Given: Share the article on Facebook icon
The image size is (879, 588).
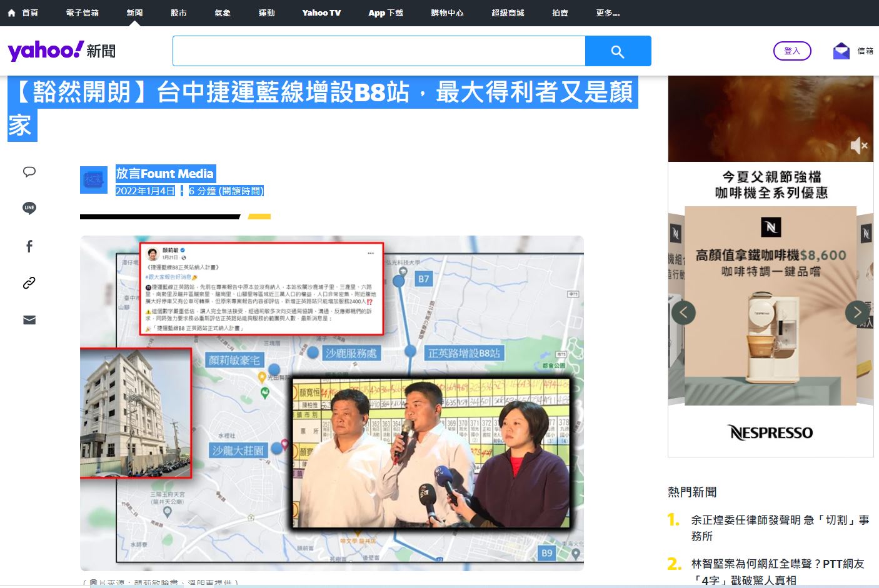Looking at the screenshot, I should 29,246.
